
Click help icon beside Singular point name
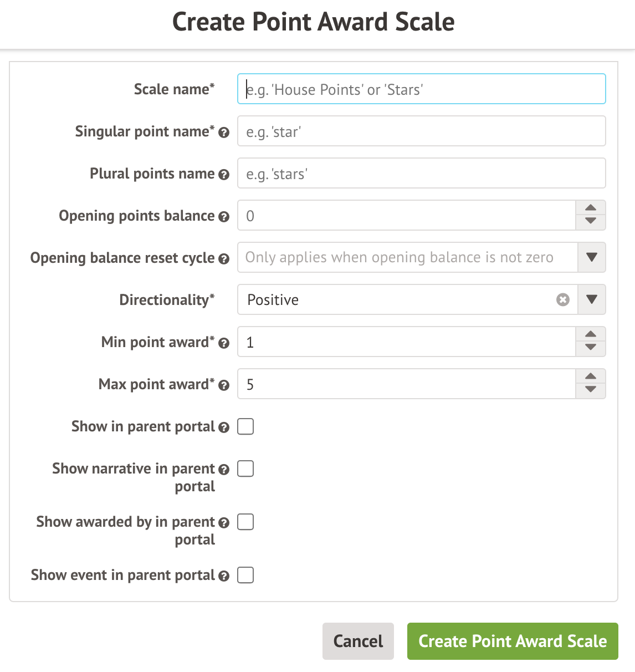pos(224,133)
